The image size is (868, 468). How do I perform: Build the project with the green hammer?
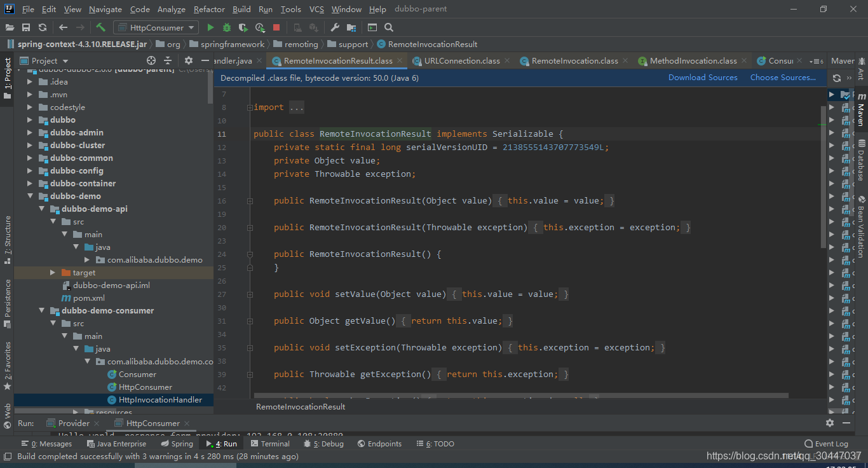100,27
